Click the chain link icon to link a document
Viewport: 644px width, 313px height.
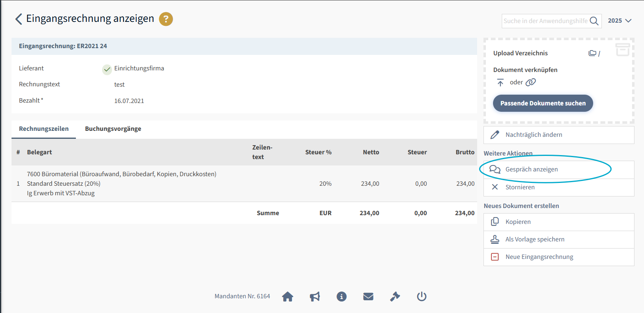[x=531, y=82]
